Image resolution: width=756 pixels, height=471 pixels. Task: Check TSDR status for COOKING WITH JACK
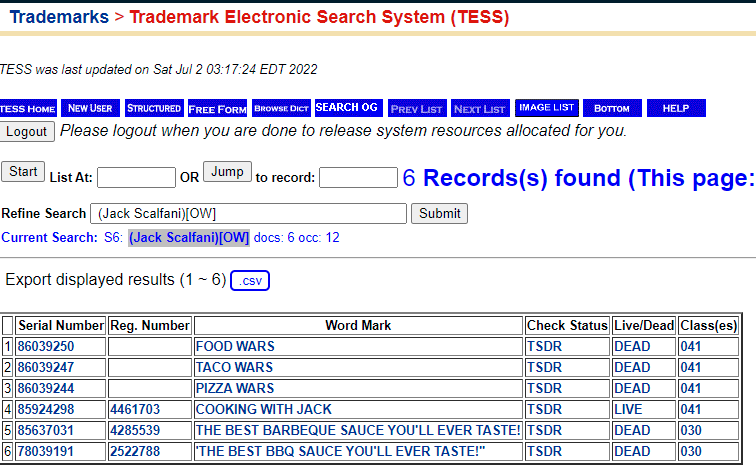[545, 409]
